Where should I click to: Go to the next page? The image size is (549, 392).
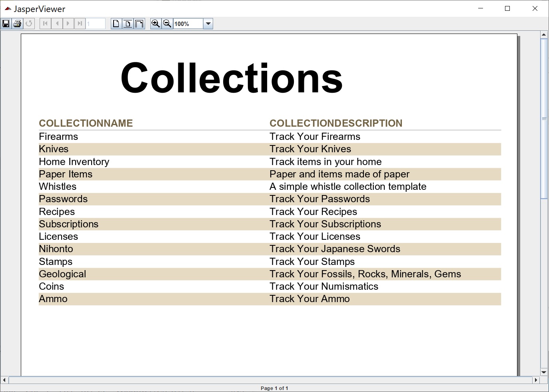68,24
